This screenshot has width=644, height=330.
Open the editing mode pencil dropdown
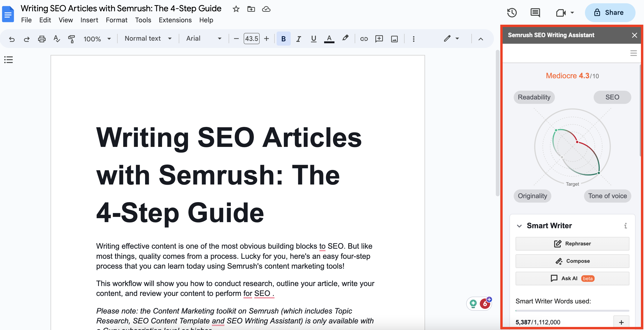[451, 39]
